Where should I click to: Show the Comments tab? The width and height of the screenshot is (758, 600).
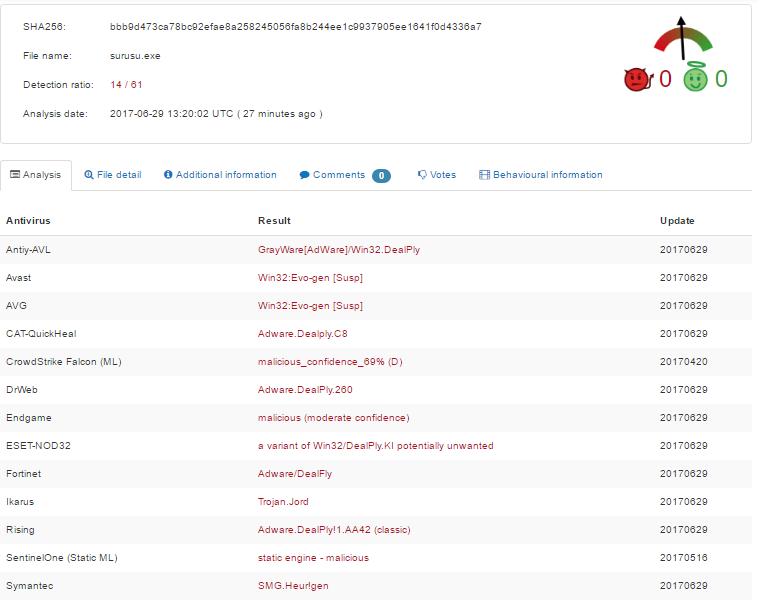pos(345,175)
